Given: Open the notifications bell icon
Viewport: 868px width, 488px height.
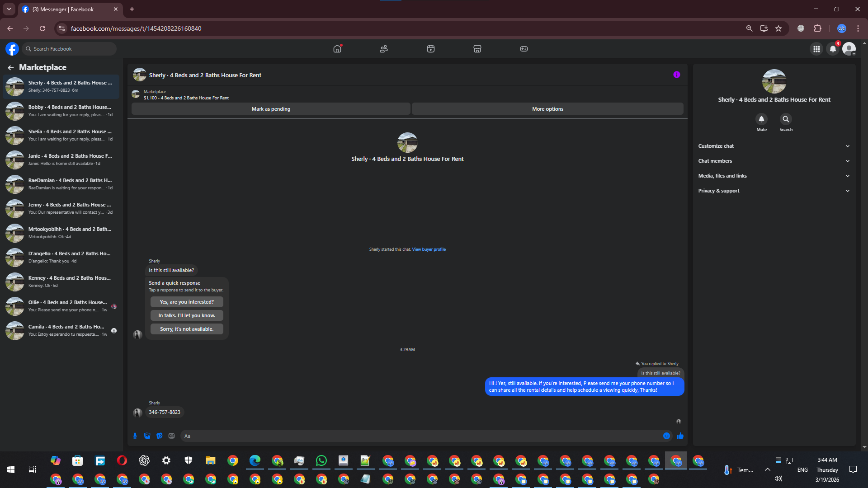Looking at the screenshot, I should [x=833, y=49].
